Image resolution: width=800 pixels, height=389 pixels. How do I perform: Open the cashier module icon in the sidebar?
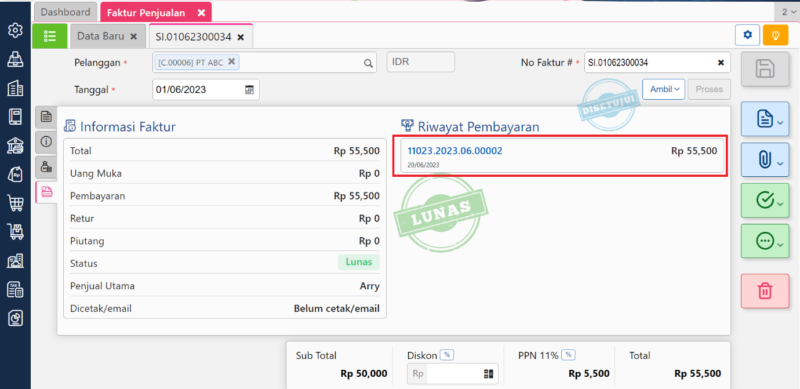(x=15, y=59)
